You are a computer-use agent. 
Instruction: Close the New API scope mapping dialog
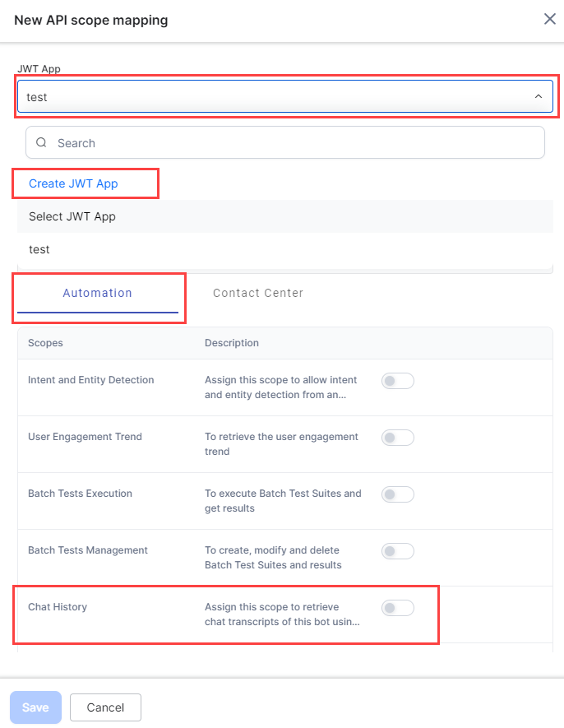click(x=549, y=19)
